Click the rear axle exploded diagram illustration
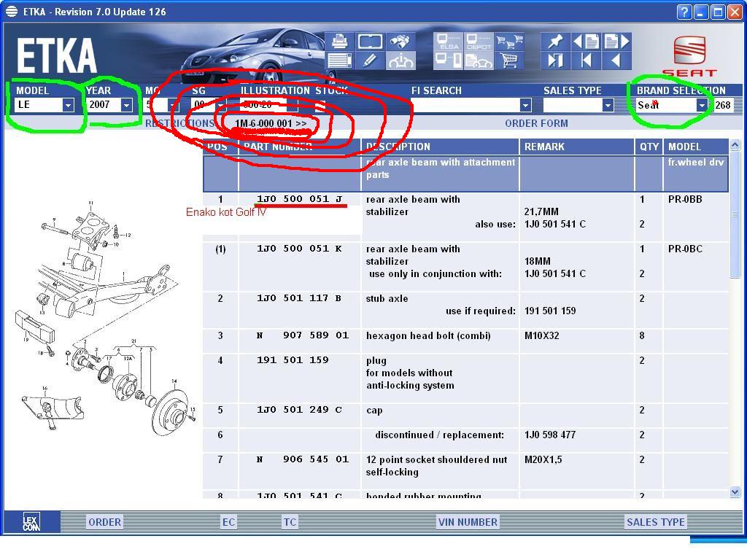The height and width of the screenshot is (560, 747). (x=106, y=316)
